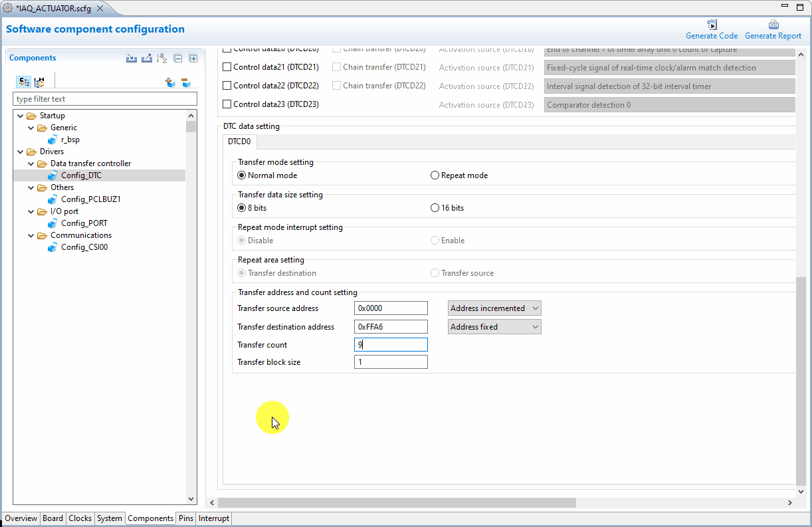Open the Address incremented source dropdown

pyautogui.click(x=494, y=308)
